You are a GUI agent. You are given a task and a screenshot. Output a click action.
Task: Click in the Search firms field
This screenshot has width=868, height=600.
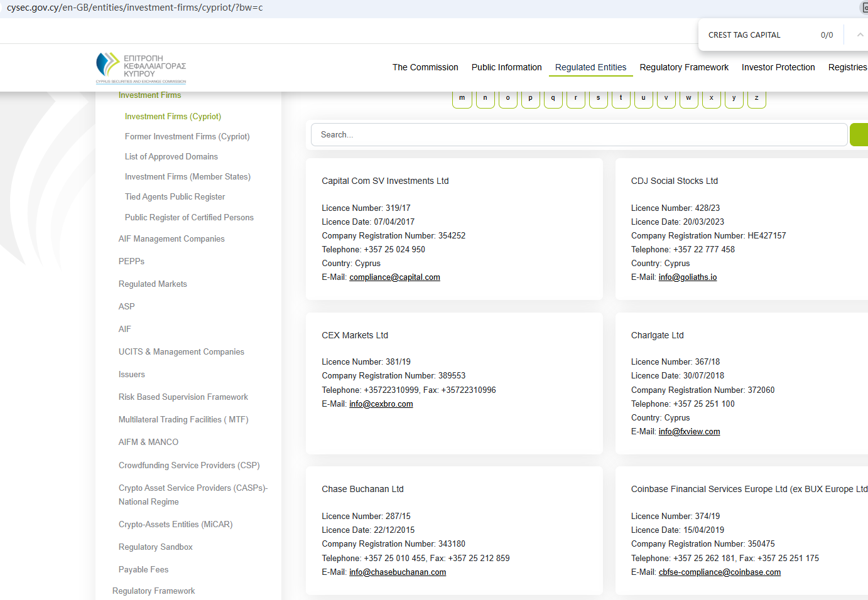578,135
